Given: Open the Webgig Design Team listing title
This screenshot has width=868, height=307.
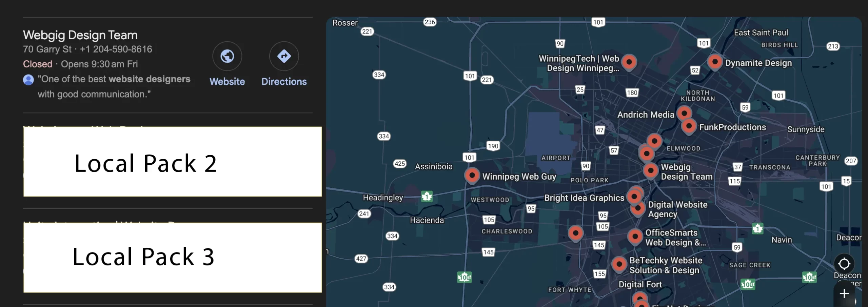Looking at the screenshot, I should point(80,35).
